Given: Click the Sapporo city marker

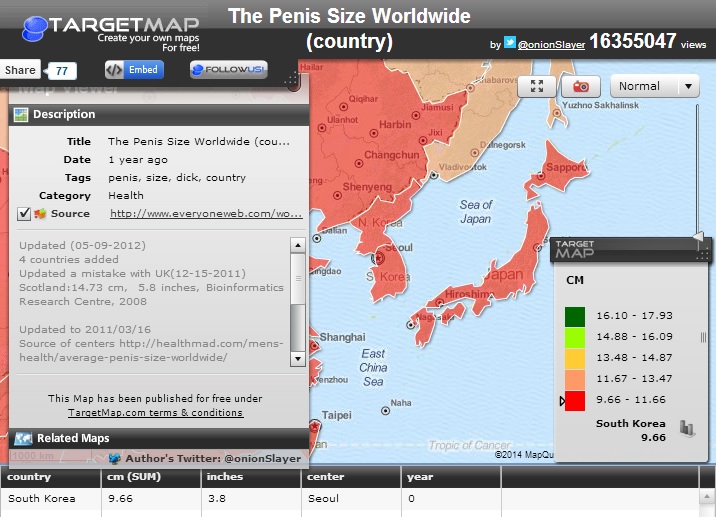Looking at the screenshot, I should tap(541, 175).
